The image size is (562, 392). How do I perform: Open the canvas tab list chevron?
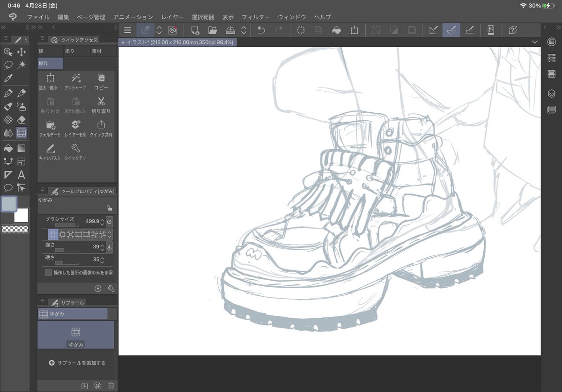click(535, 42)
